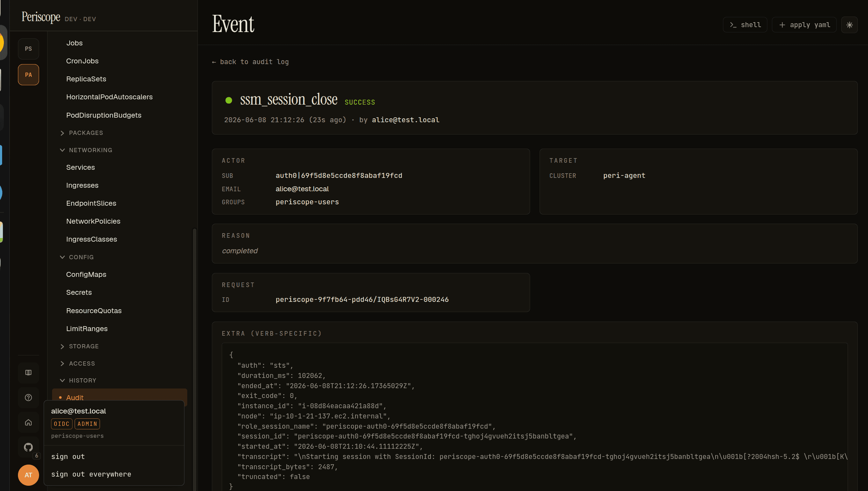868x491 pixels.
Task: Click the duration_ms line in the JSON
Action: 282,375
